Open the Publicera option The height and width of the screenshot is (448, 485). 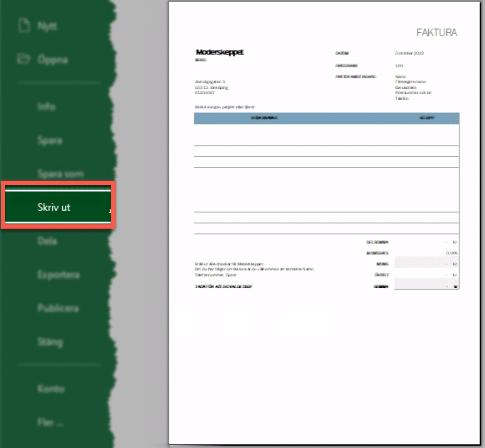58,308
